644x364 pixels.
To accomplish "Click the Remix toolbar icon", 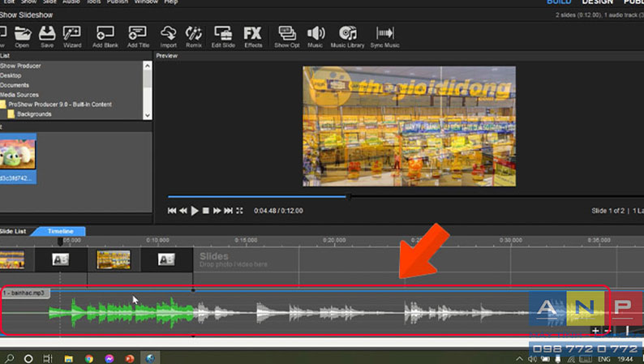I will tap(194, 36).
